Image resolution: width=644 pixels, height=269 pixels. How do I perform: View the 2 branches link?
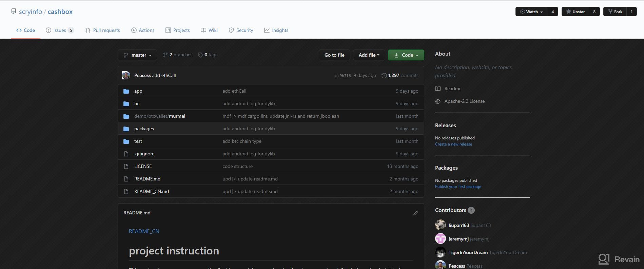coord(178,55)
